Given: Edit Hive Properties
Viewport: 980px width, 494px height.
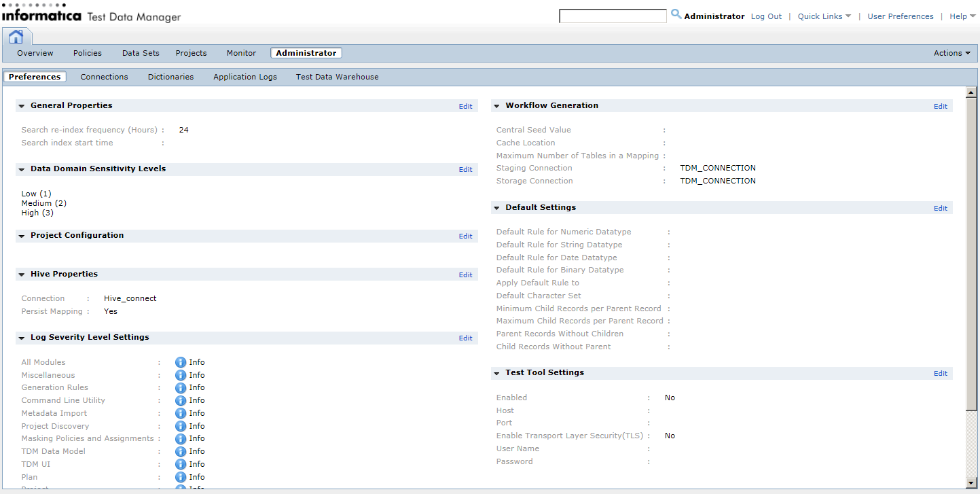Looking at the screenshot, I should coord(465,275).
